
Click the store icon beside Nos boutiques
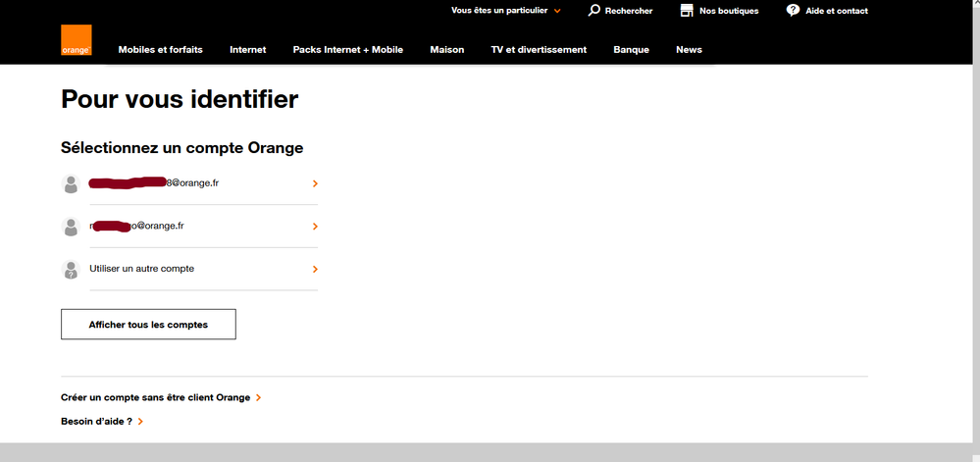click(687, 10)
